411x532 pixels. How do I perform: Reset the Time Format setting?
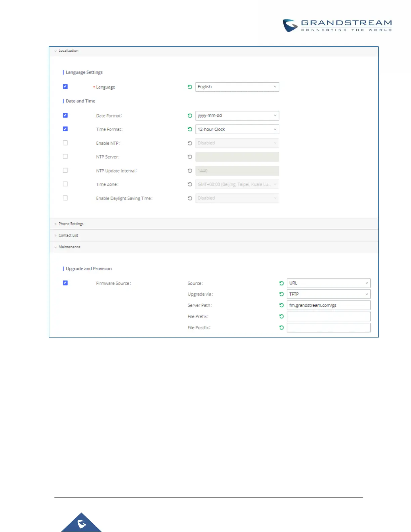(x=190, y=129)
